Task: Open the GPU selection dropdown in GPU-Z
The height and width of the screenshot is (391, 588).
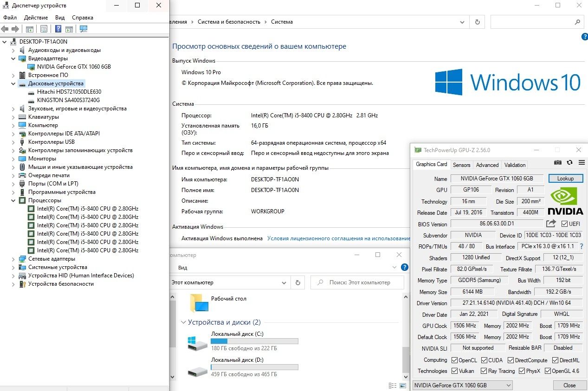Action: (462, 385)
